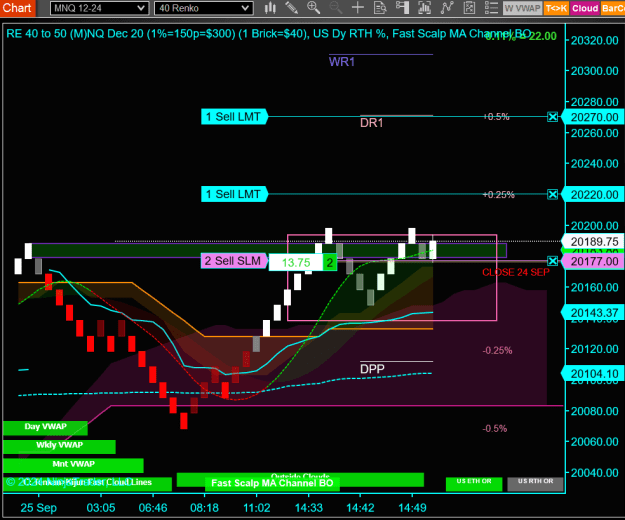
Task: Click the 20143.37 indicator price marker
Action: coord(593,313)
